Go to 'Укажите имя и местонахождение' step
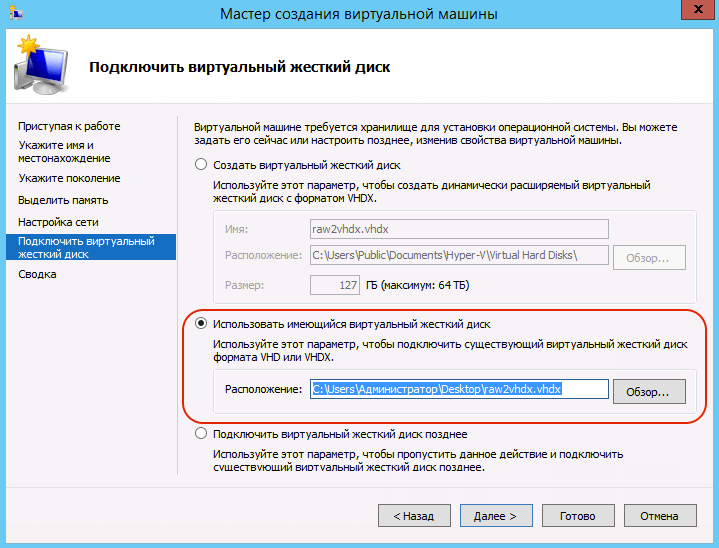This screenshot has width=719, height=548. click(64, 152)
